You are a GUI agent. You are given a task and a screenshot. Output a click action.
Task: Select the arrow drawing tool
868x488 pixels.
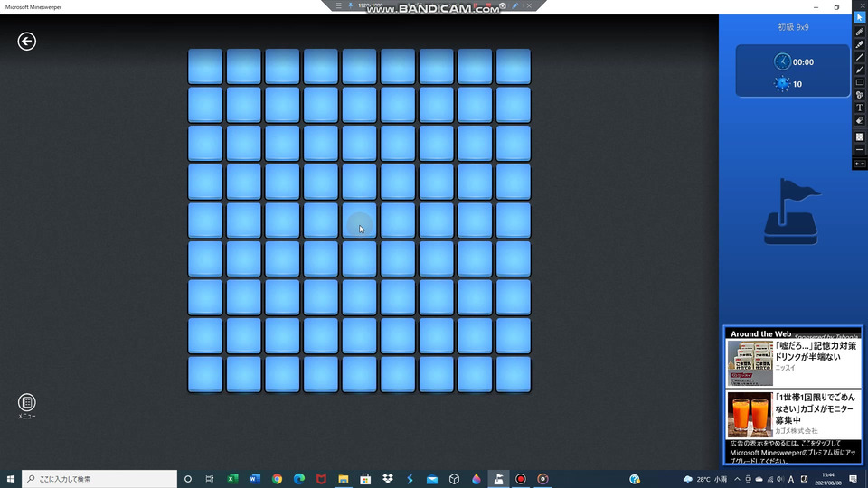(860, 70)
